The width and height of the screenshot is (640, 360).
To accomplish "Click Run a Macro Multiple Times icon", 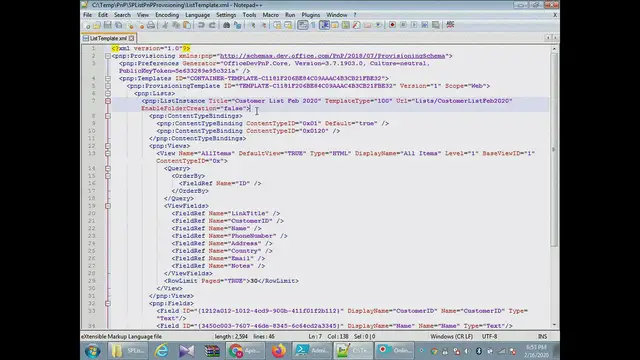I will click(x=425, y=25).
